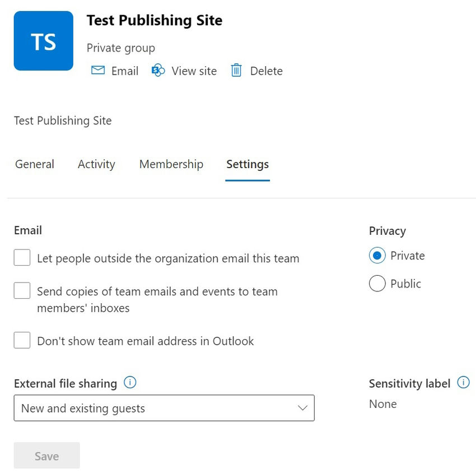The height and width of the screenshot is (473, 476).
Task: Click the Save button
Action: (46, 456)
